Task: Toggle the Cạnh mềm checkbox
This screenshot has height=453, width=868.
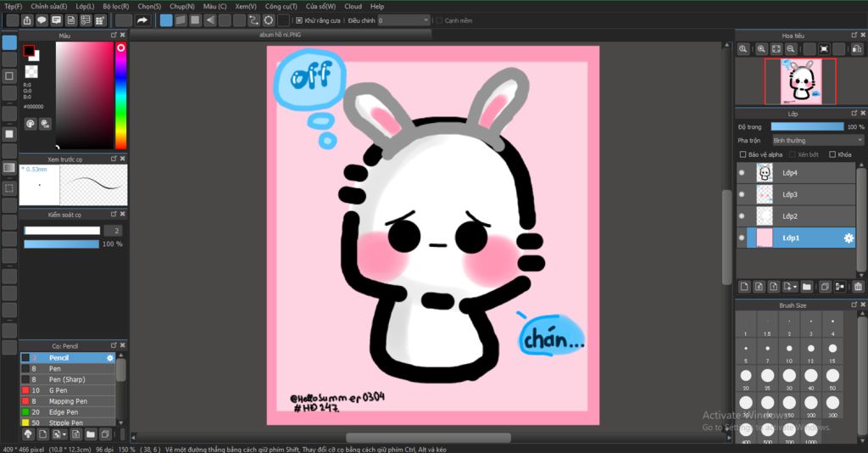Action: (440, 20)
